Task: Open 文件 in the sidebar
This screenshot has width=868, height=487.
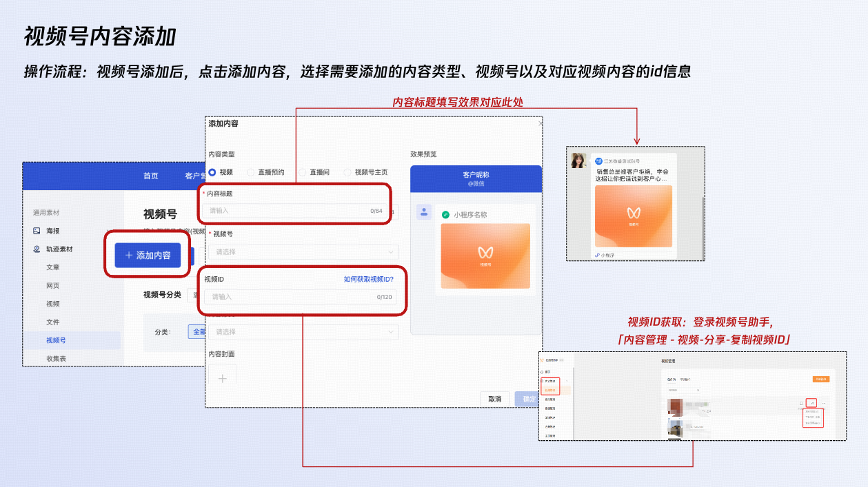Action: pos(53,322)
